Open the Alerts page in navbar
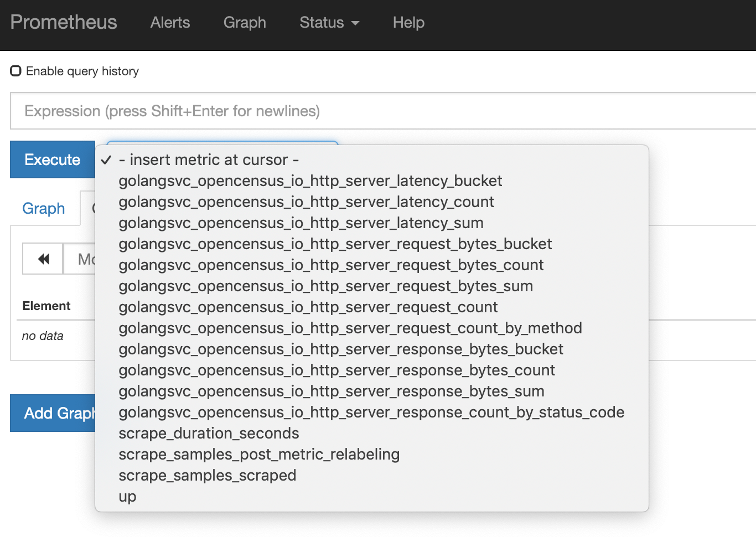756x557 pixels. [x=170, y=23]
